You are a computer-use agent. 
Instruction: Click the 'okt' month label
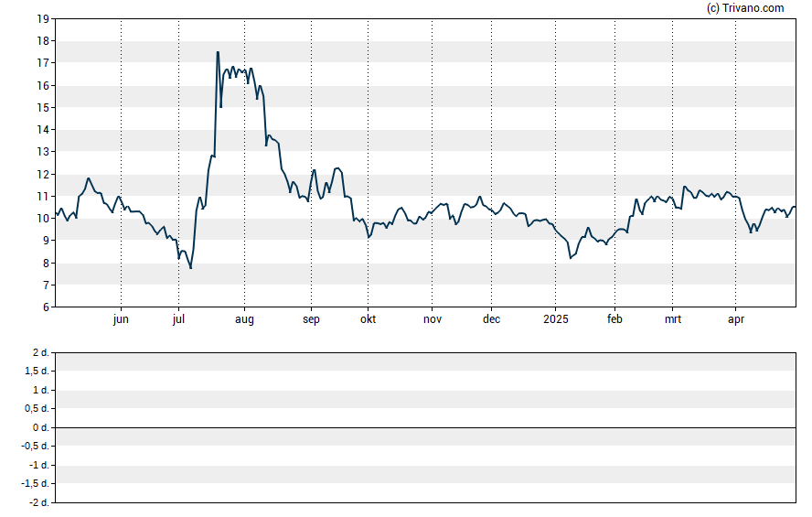click(x=369, y=319)
